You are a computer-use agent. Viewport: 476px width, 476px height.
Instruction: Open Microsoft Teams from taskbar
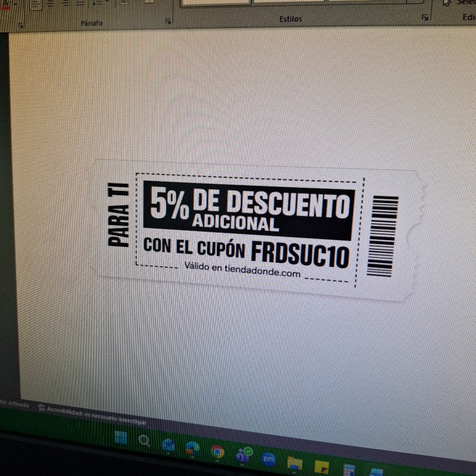click(x=244, y=455)
